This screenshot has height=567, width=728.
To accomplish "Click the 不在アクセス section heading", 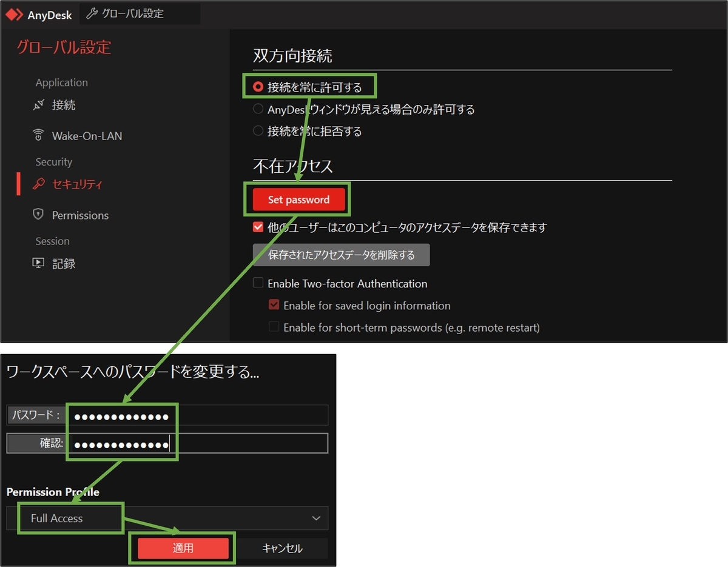I will [292, 166].
